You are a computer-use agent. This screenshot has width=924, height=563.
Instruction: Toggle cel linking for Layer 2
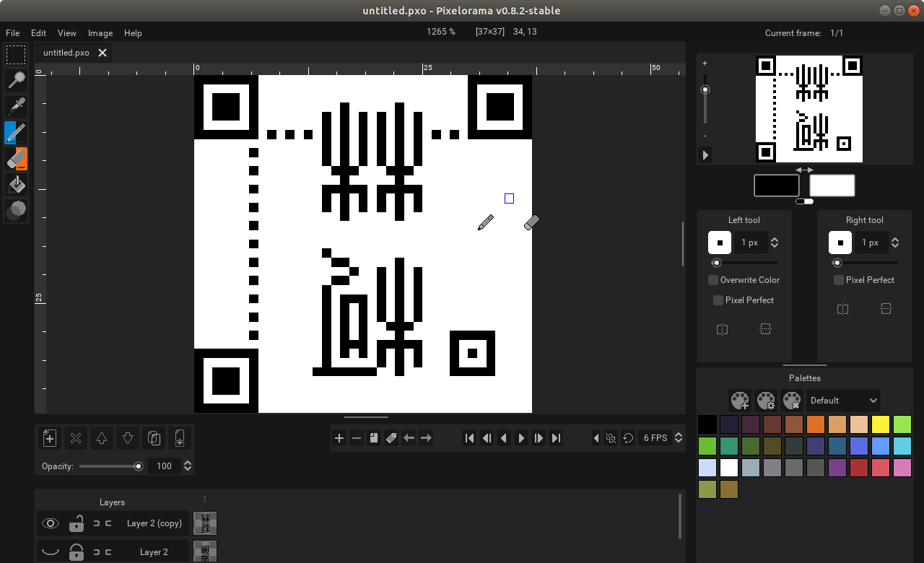103,552
